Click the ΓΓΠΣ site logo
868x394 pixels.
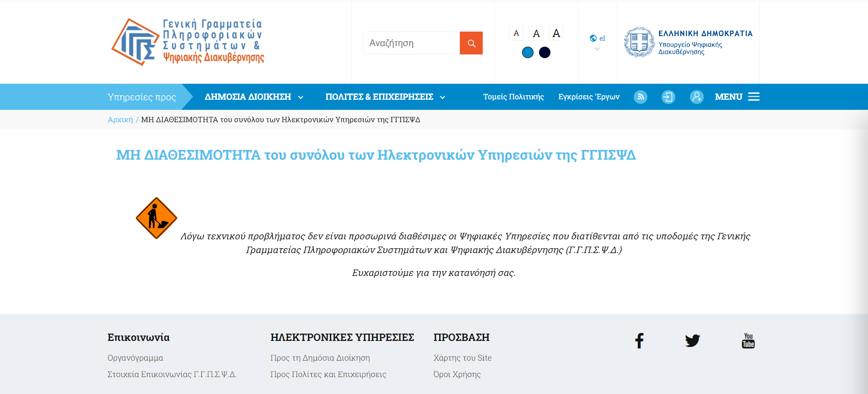click(x=188, y=42)
